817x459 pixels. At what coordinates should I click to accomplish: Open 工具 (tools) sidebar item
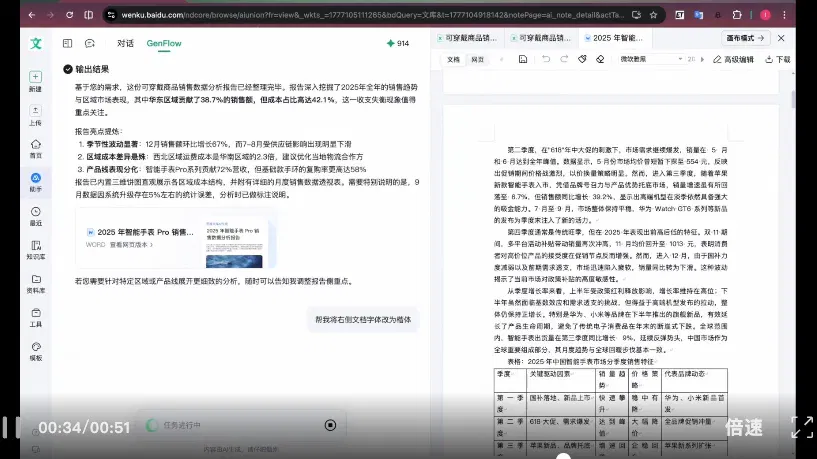pyautogui.click(x=35, y=317)
